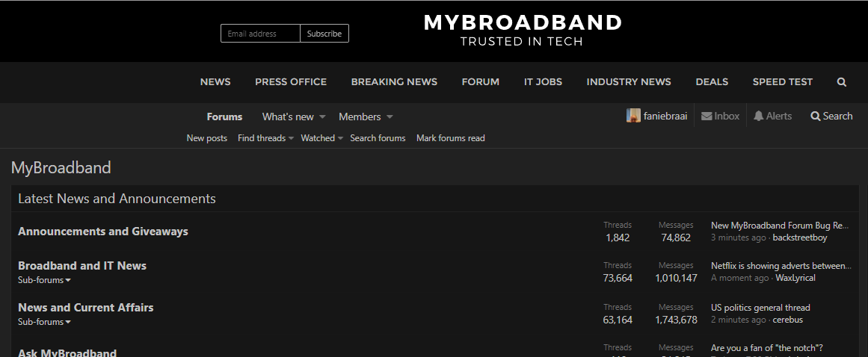The image size is (868, 357).
Task: Open What's new tab
Action: 288,117
